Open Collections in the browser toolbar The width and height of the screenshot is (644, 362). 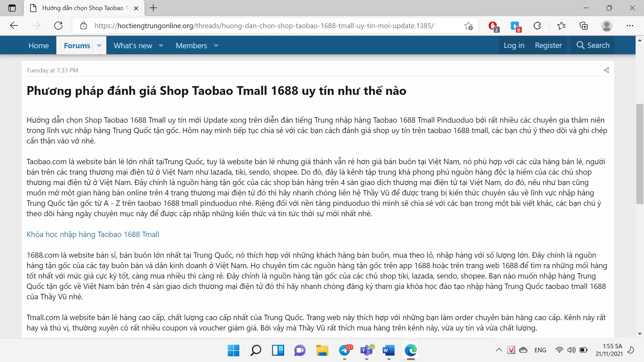[x=584, y=26]
